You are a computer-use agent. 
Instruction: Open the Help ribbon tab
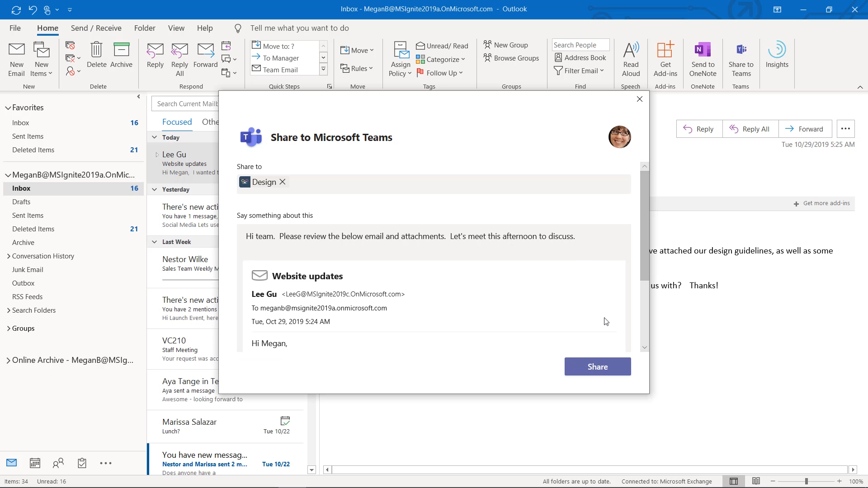click(x=205, y=28)
